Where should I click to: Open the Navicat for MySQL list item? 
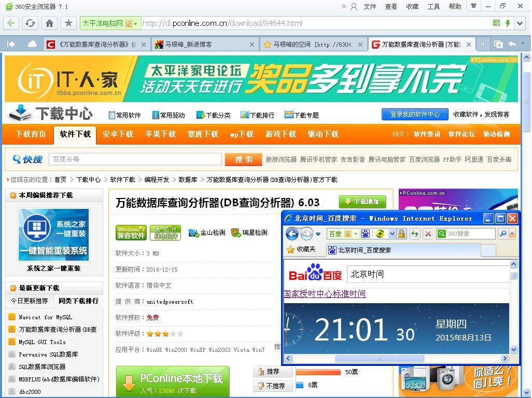(46, 317)
